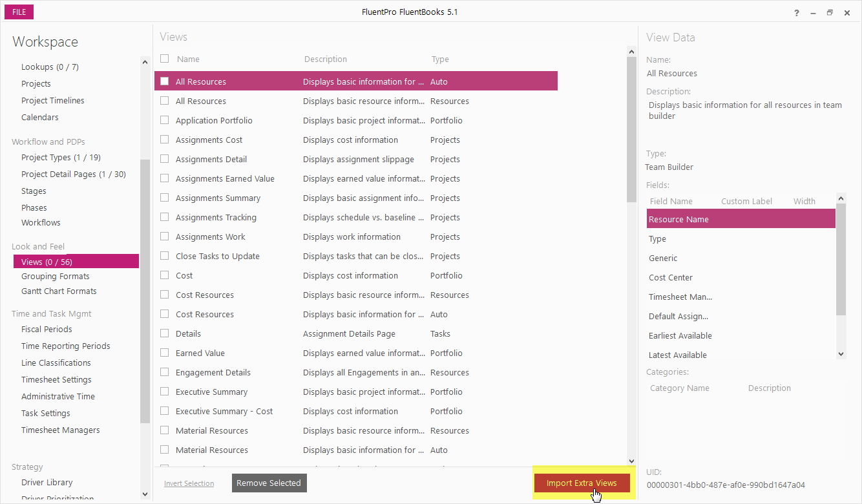Image resolution: width=862 pixels, height=504 pixels.
Task: Check the Assignments Earned Value checkbox
Action: click(165, 178)
